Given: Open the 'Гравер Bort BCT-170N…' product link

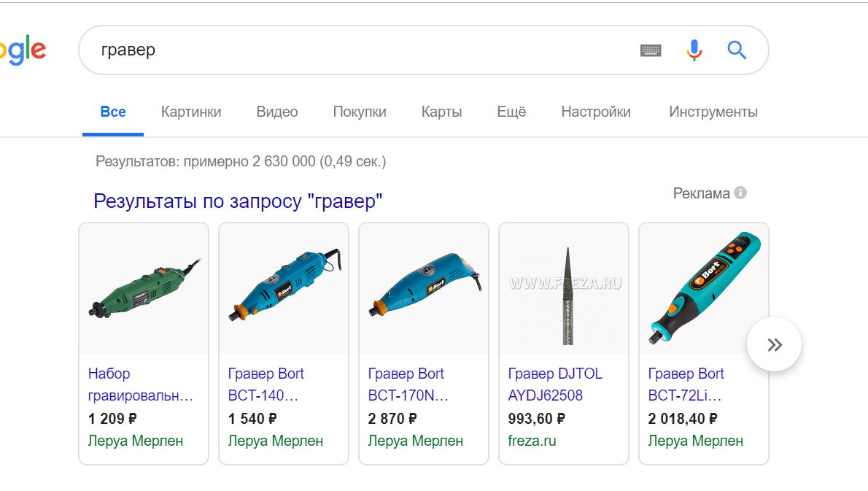Looking at the screenshot, I should click(408, 384).
